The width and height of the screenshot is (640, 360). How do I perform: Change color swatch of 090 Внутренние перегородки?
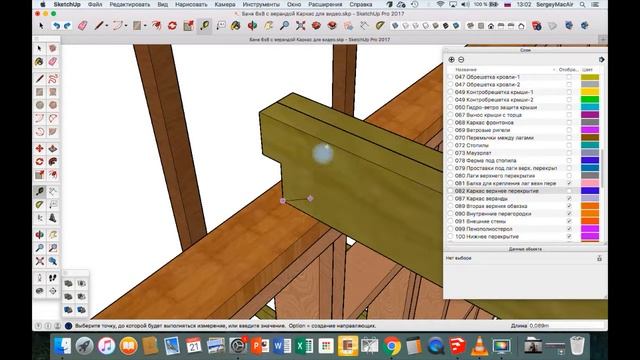[x=590, y=213]
